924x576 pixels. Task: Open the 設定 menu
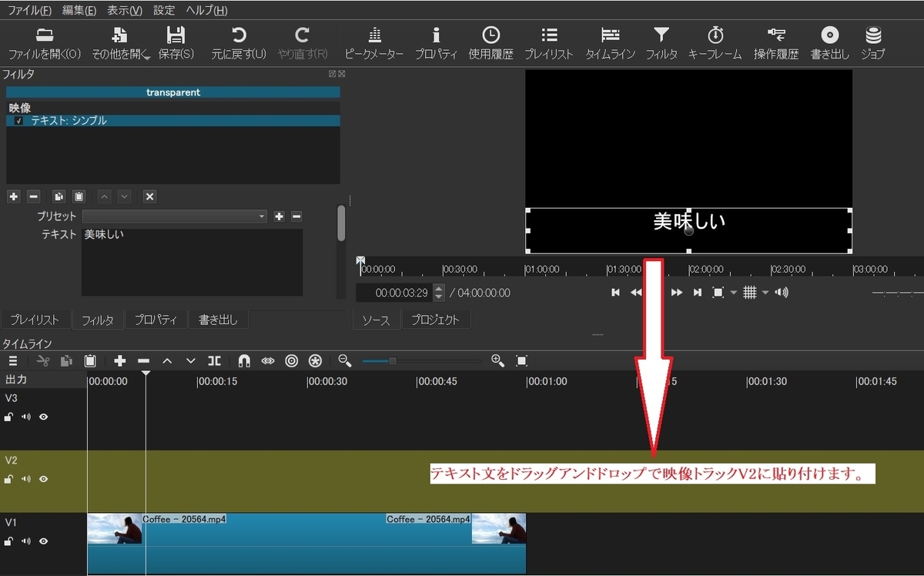(164, 11)
